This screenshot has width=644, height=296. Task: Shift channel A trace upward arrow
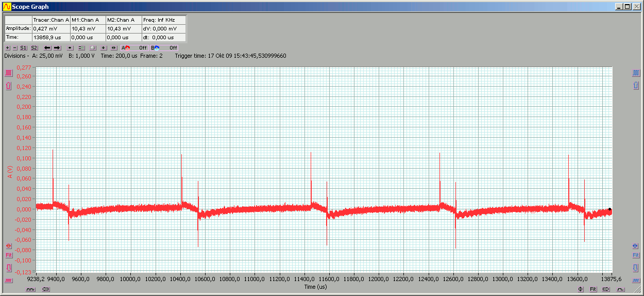pos(8,86)
